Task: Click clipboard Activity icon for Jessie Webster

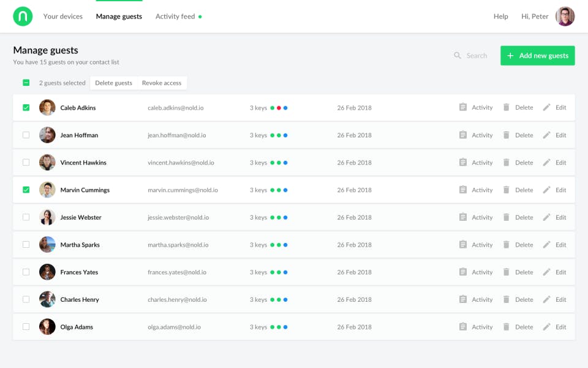Action: click(463, 217)
